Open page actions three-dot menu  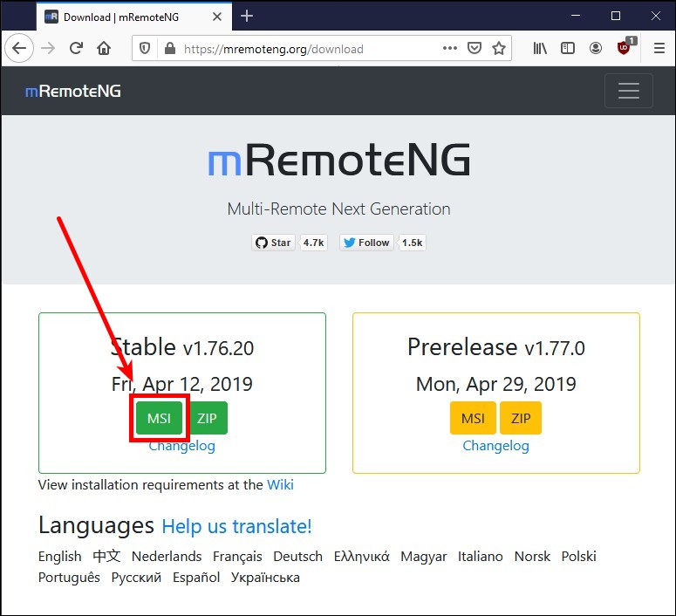pos(450,49)
